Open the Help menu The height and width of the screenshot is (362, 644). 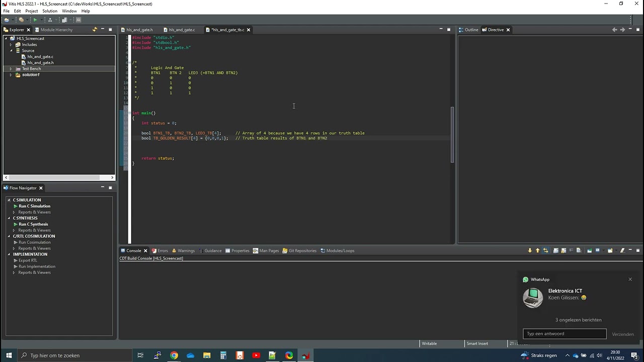pos(86,11)
